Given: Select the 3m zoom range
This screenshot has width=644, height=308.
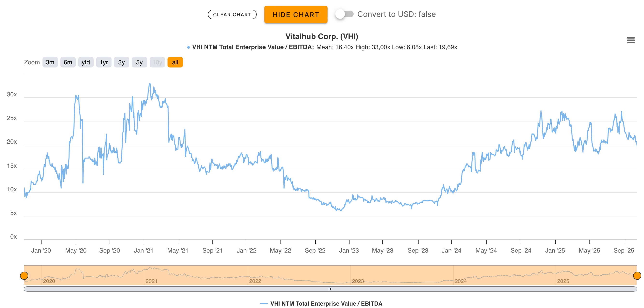Looking at the screenshot, I should pyautogui.click(x=50, y=62).
